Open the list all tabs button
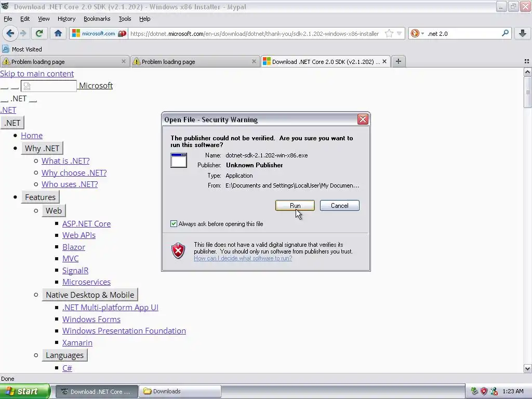 (527, 61)
